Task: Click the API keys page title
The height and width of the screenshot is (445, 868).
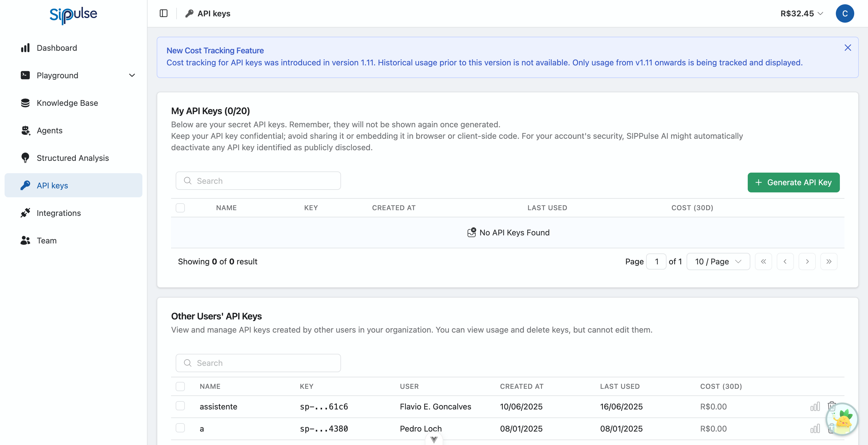Action: [214, 13]
